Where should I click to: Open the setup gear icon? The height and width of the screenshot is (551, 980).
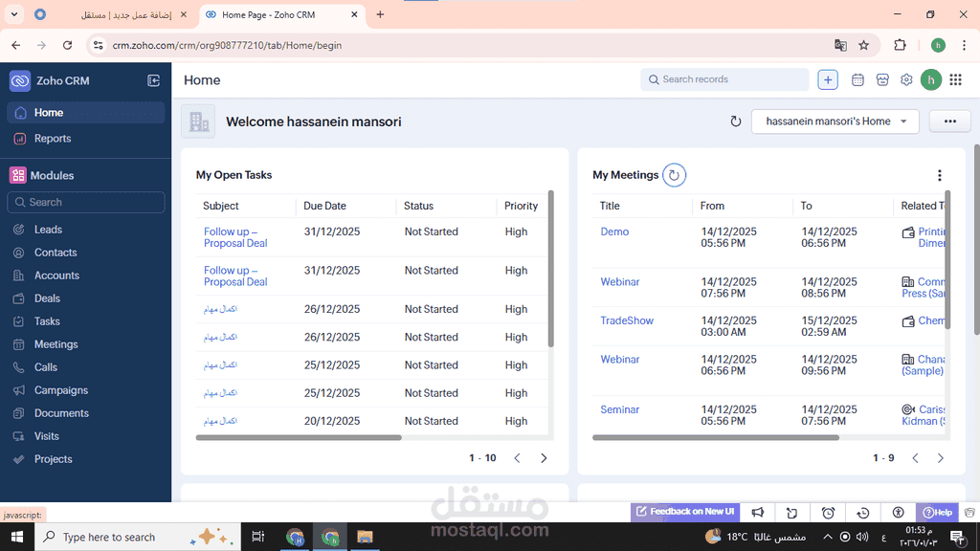(x=906, y=80)
